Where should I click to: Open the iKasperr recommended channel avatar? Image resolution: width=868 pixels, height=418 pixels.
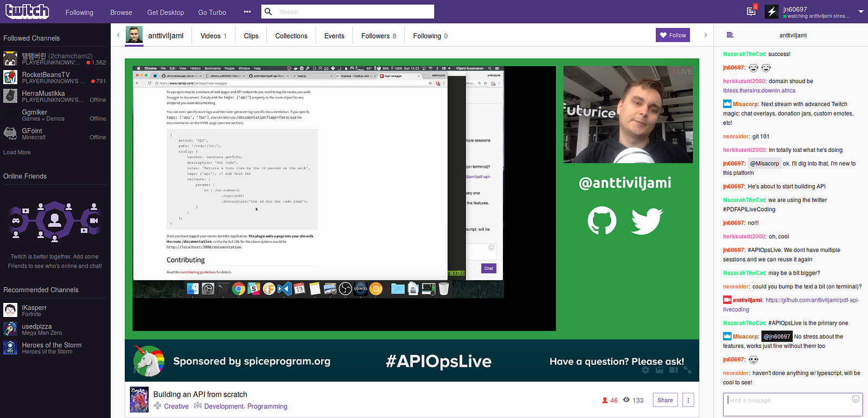10,311
